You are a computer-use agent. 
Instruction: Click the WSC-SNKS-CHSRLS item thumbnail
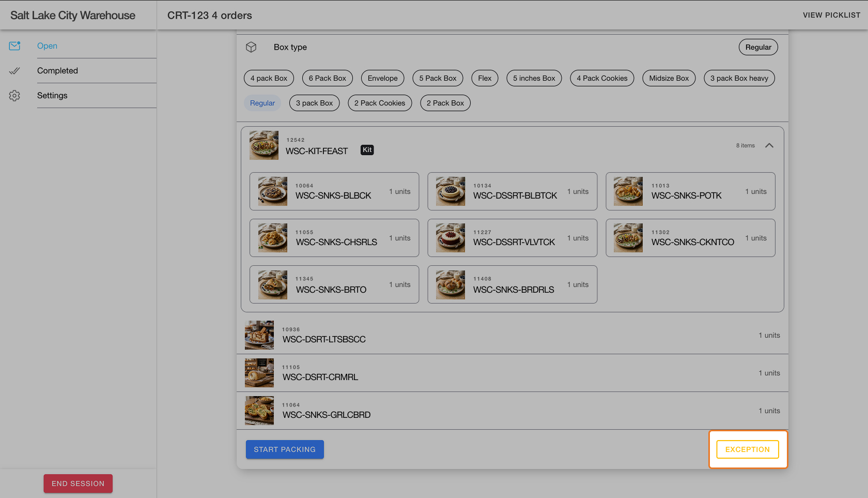tap(273, 238)
